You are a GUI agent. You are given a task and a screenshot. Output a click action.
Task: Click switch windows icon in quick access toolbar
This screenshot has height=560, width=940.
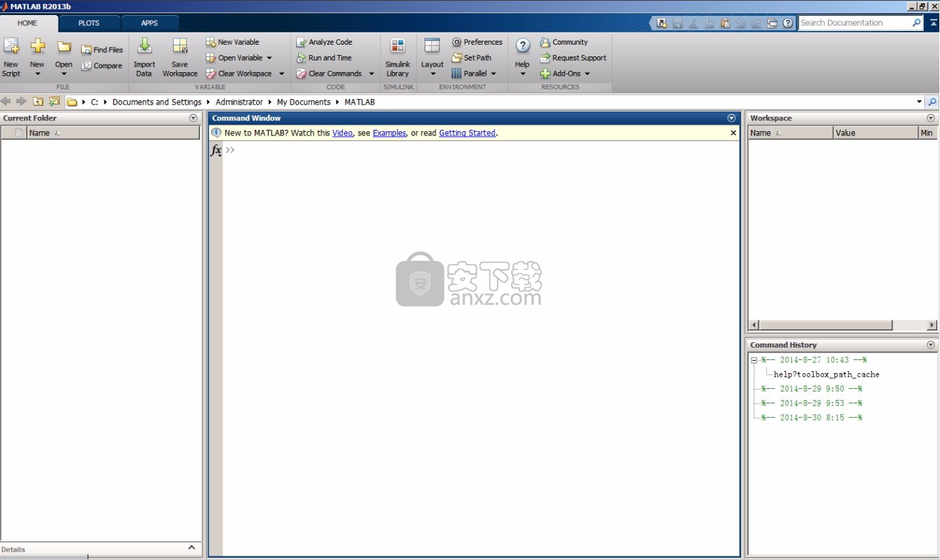point(772,23)
